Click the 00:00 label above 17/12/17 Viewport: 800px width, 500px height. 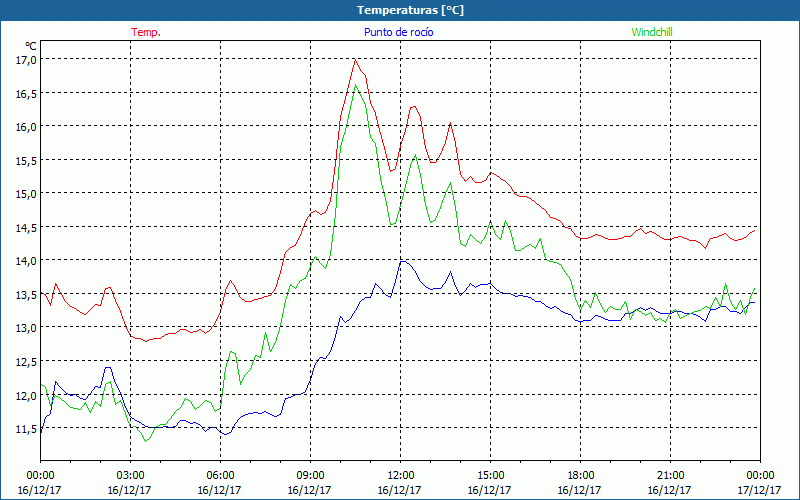coord(760,475)
